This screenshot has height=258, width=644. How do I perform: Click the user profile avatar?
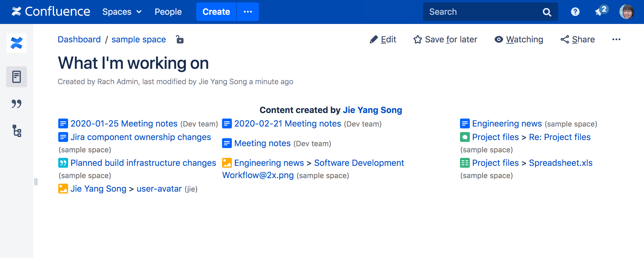pyautogui.click(x=627, y=12)
